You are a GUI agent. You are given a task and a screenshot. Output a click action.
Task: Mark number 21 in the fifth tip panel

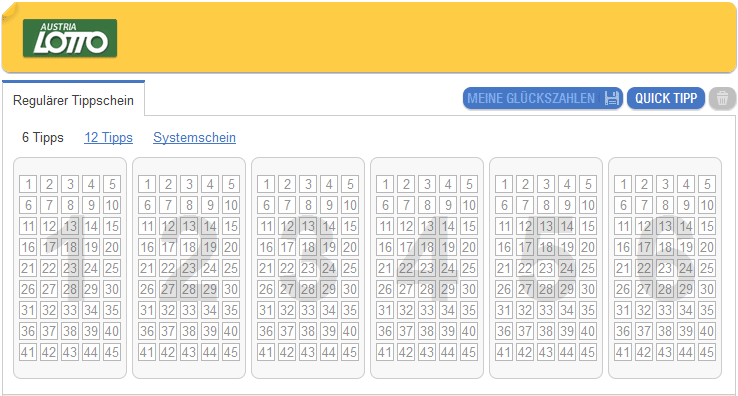(504, 268)
